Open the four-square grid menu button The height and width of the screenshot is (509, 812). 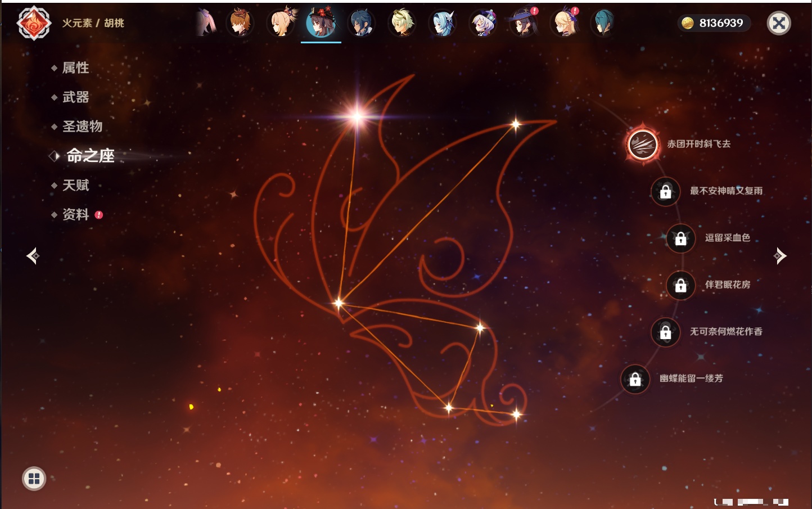pyautogui.click(x=34, y=479)
